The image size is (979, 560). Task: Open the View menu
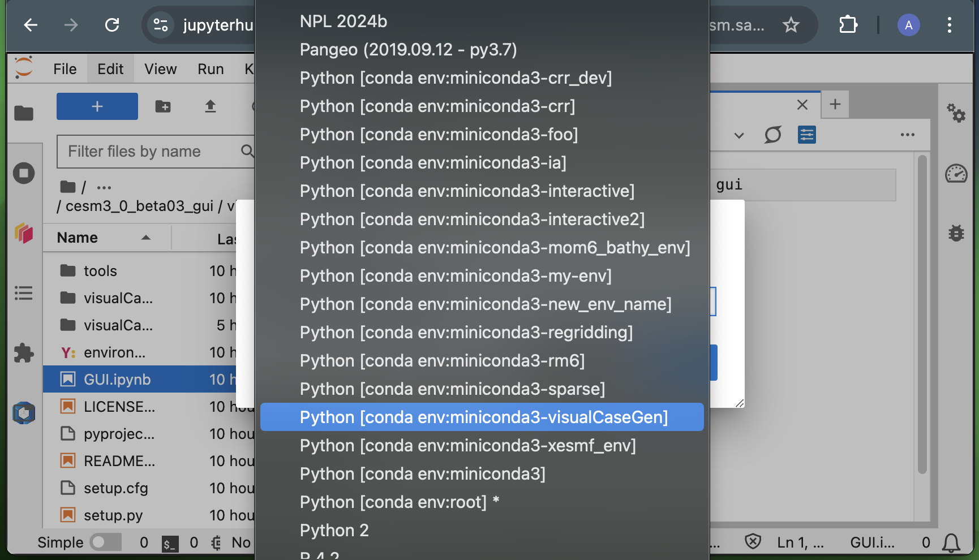[161, 69]
